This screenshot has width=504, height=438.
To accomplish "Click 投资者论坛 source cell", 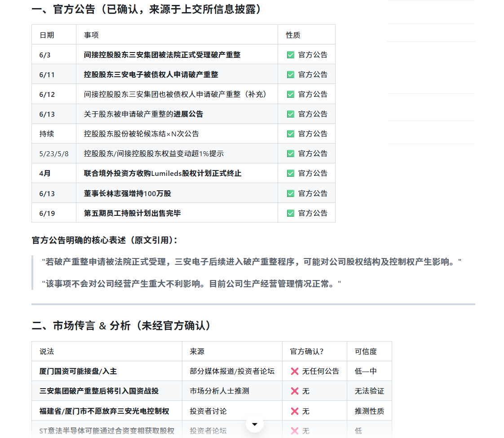I will pyautogui.click(x=208, y=431).
